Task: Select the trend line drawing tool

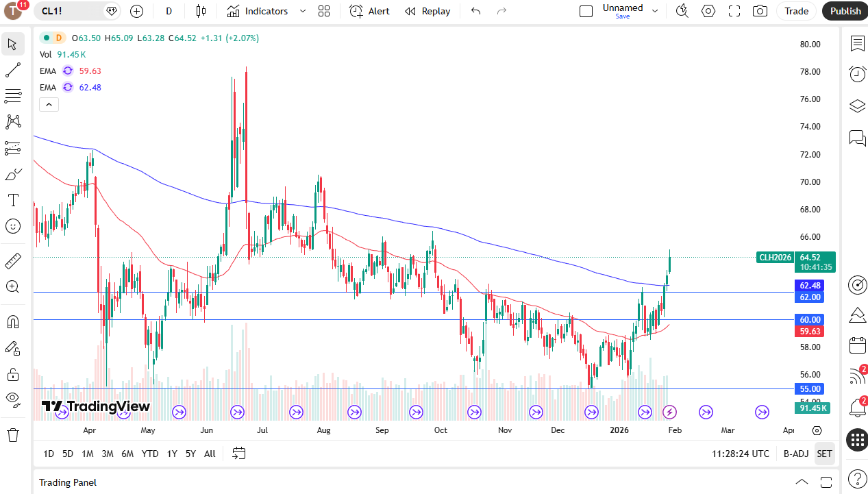Action: point(12,70)
